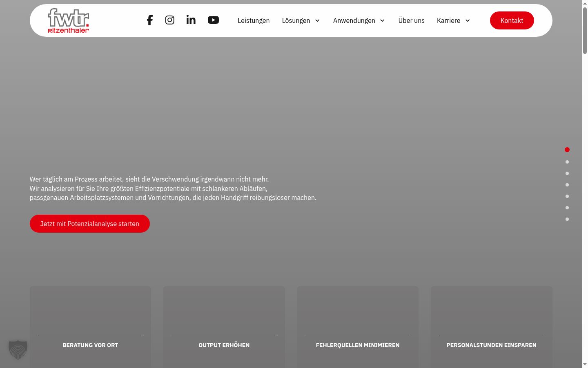588x368 pixels.
Task: Select the Personalstunden einsparen card
Action: pyautogui.click(x=492, y=327)
